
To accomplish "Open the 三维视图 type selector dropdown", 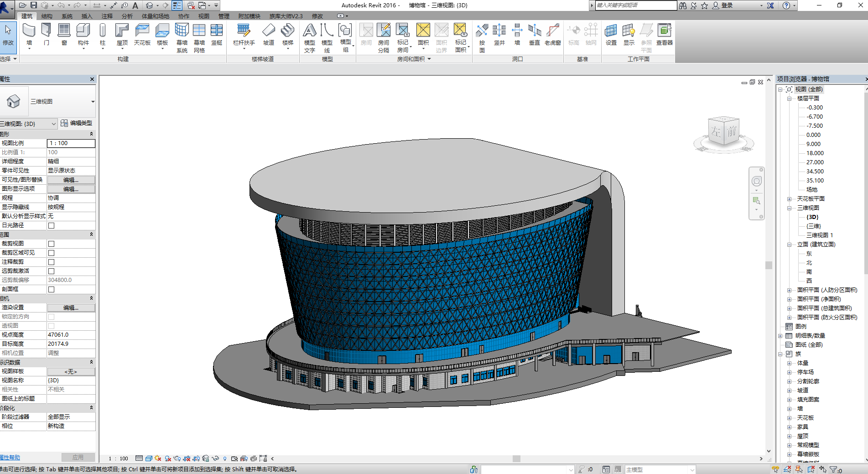I will click(x=93, y=101).
